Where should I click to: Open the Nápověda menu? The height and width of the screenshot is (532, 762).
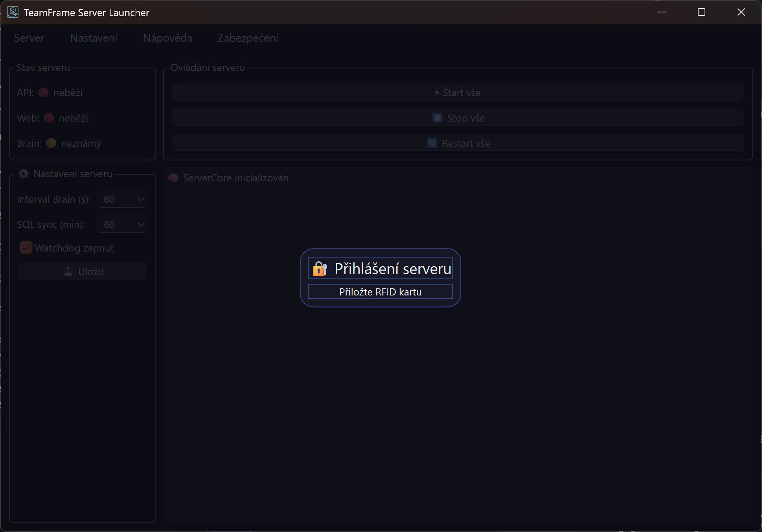click(x=167, y=38)
